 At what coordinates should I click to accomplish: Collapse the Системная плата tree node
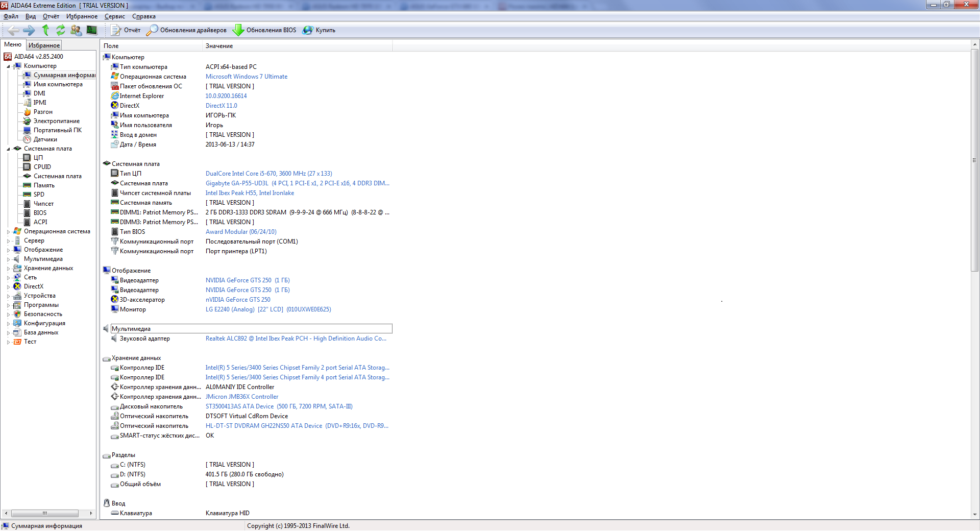click(8, 149)
